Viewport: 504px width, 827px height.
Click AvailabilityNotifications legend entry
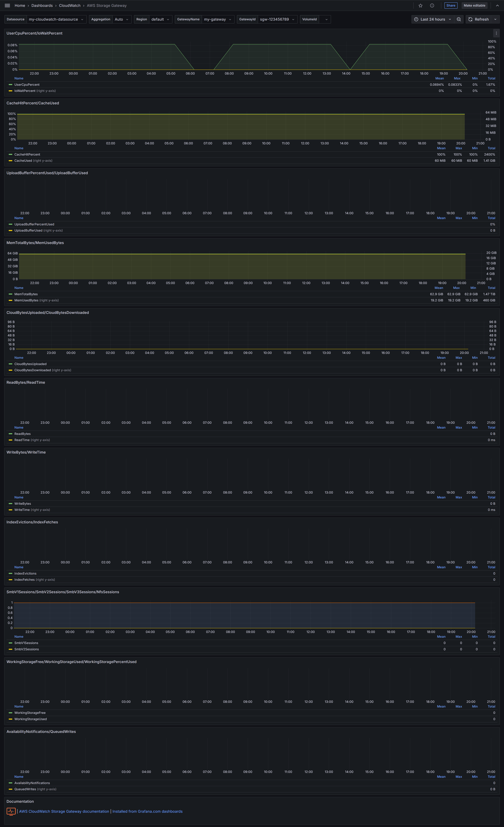(x=32, y=783)
